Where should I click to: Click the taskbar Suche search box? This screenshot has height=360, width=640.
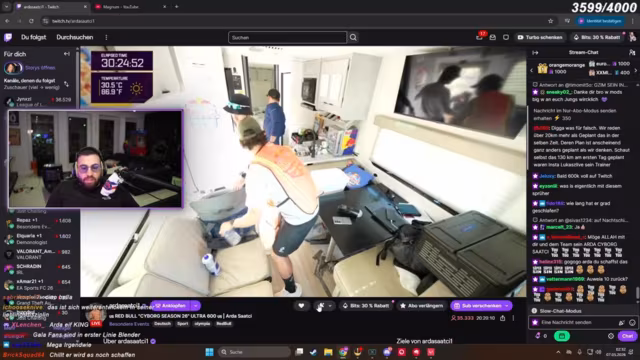tap(255, 352)
